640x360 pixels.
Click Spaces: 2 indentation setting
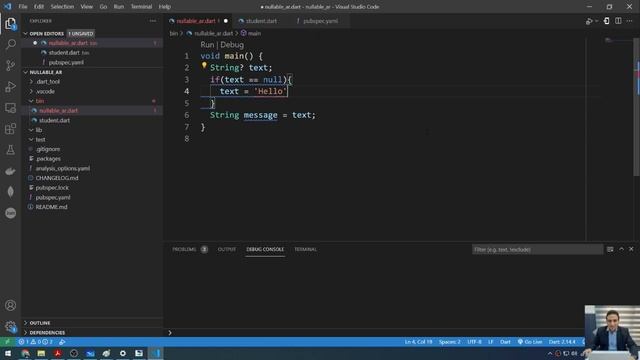tap(449, 342)
